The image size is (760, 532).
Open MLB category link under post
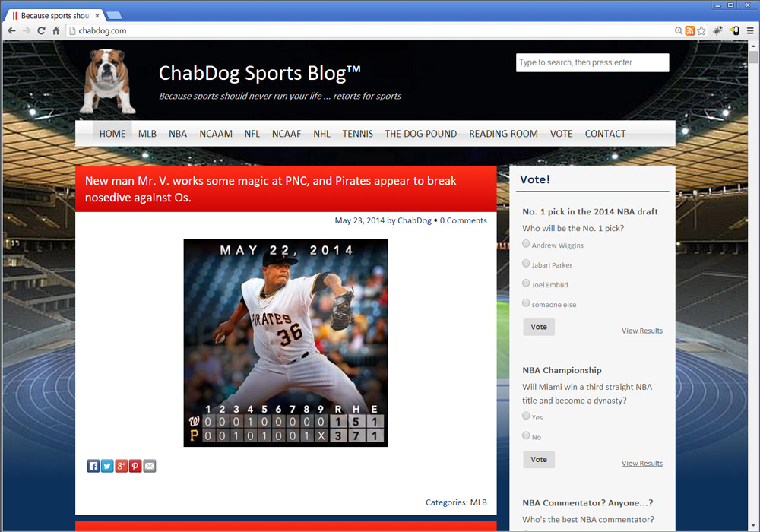coord(478,502)
